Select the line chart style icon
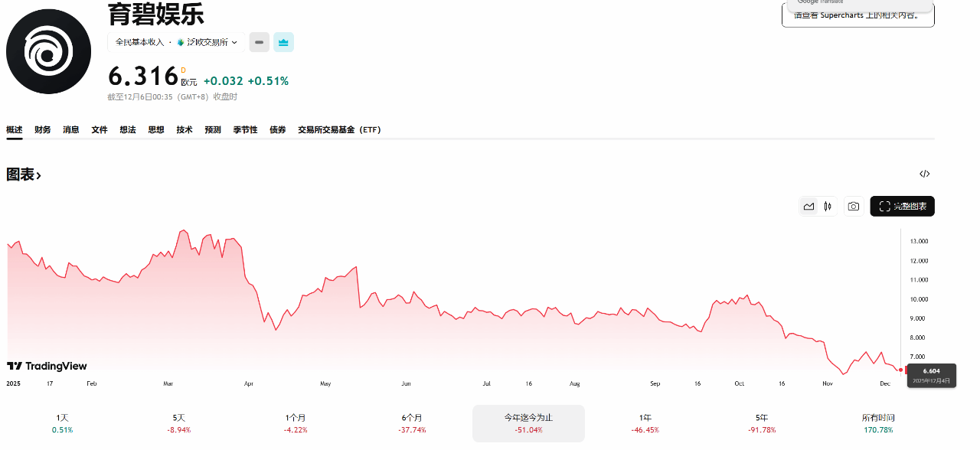Viewport: 980px width, 450px height. coord(808,206)
